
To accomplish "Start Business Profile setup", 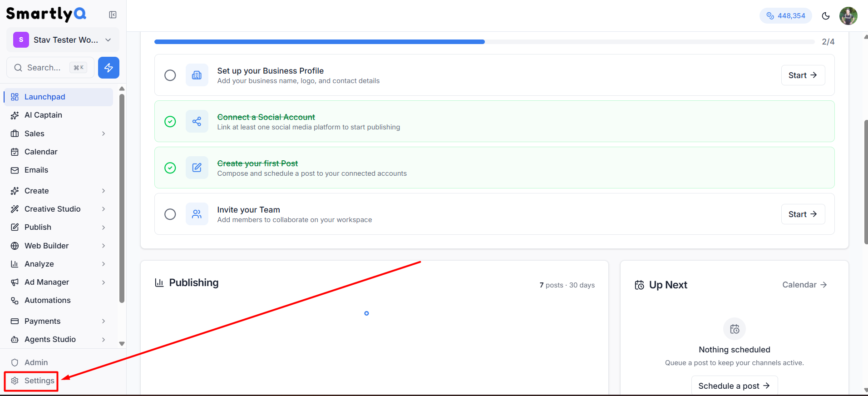I will coord(803,75).
